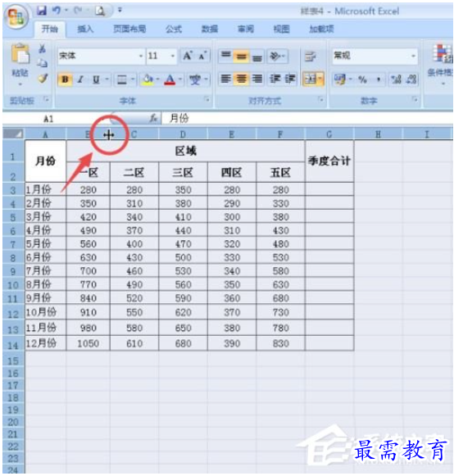Viewport: 454px width, 476px height.
Task: Open phonetic guide (文) button
Action: [195, 79]
